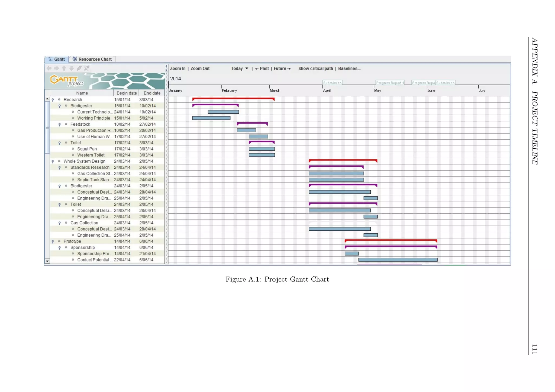The image size is (555, 392).
Task: Select the Use of Human W... task row
Action: [x=107, y=137]
